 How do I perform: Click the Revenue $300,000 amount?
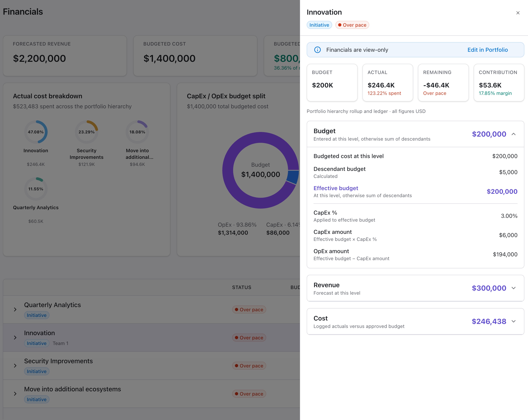click(489, 288)
